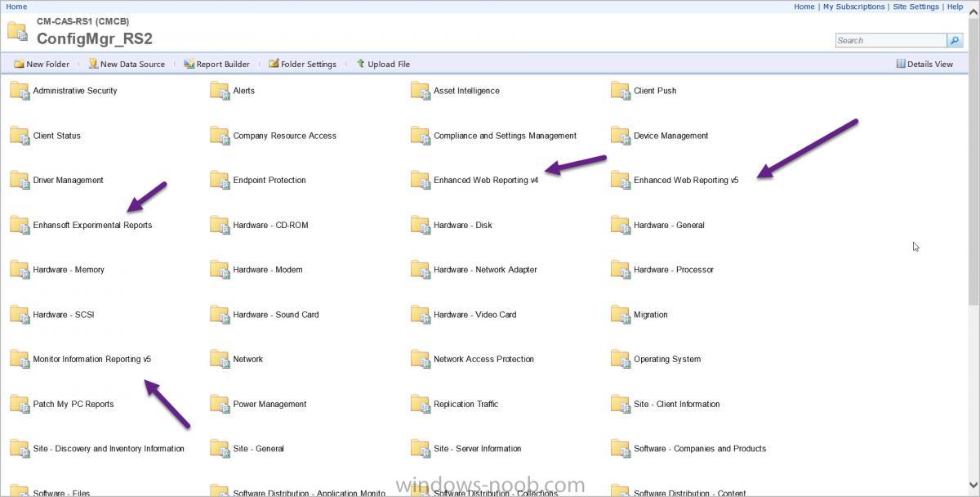Switch to Details View
Image resolution: width=980 pixels, height=497 pixels.
[x=924, y=64]
